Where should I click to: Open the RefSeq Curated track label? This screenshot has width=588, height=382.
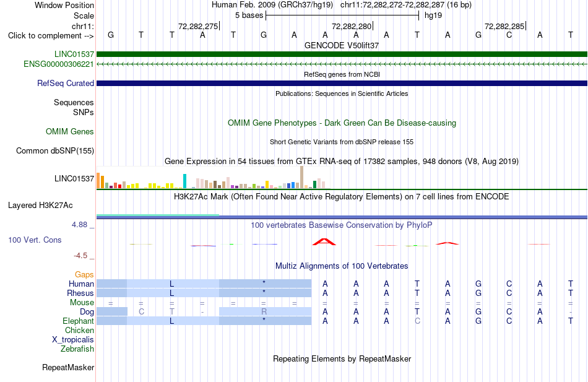pyautogui.click(x=65, y=84)
